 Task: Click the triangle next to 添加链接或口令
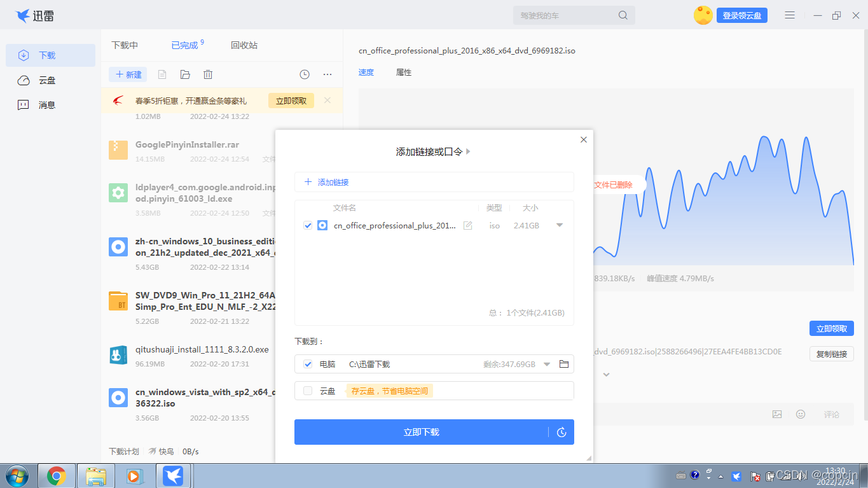[x=469, y=151]
